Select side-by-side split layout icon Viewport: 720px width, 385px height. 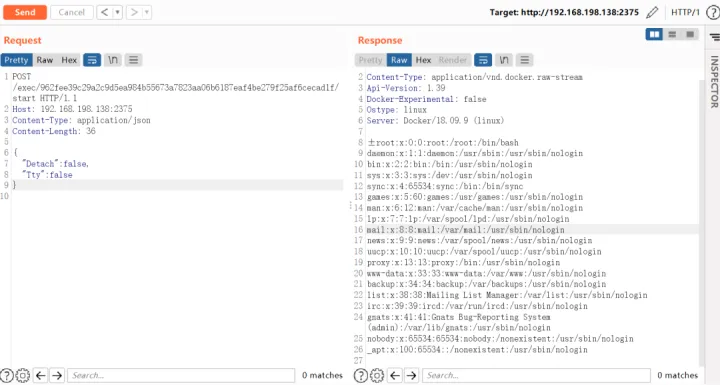pos(654,34)
